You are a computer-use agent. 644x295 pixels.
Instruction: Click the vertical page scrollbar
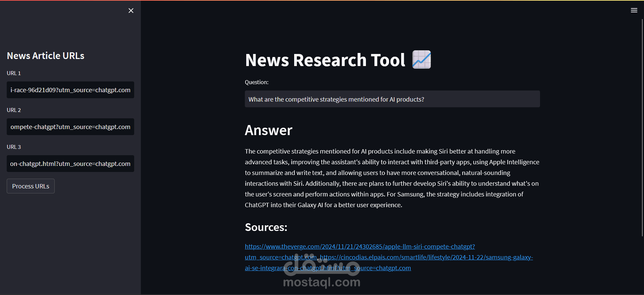pos(642,127)
